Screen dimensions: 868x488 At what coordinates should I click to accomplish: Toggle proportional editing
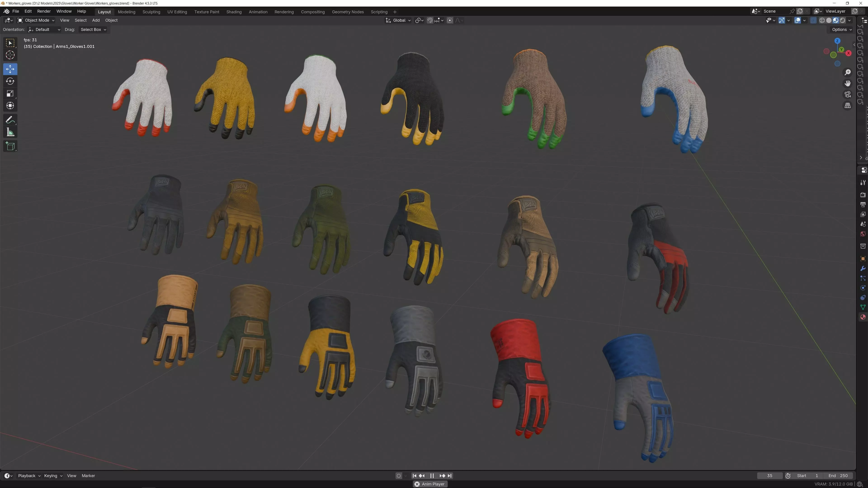(450, 21)
